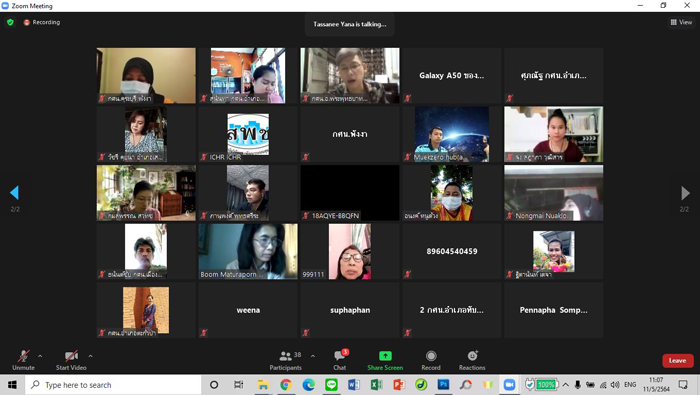Click the Windows taskbar search box
700x395 pixels.
coord(114,385)
